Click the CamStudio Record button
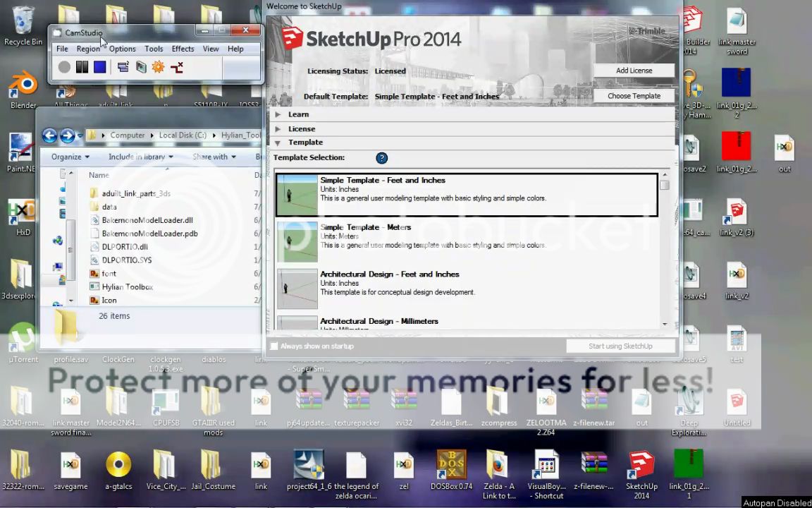This screenshot has width=812, height=508. 64,67
